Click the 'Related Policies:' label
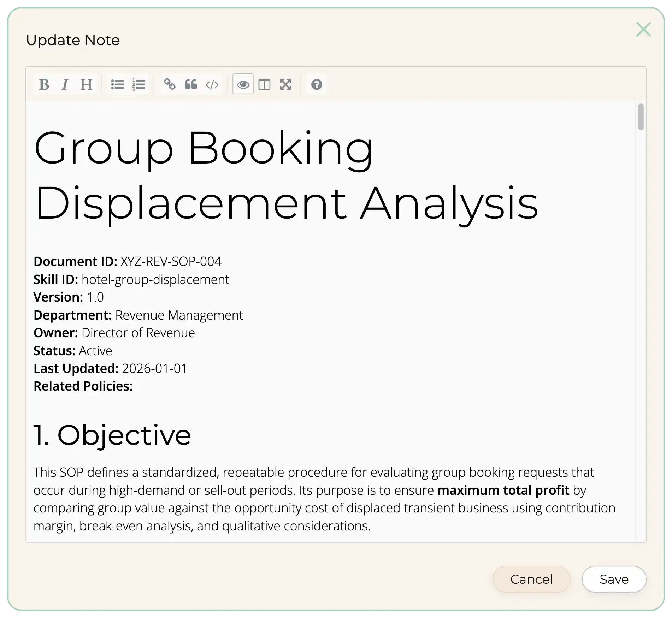The image size is (672, 618). coord(83,386)
